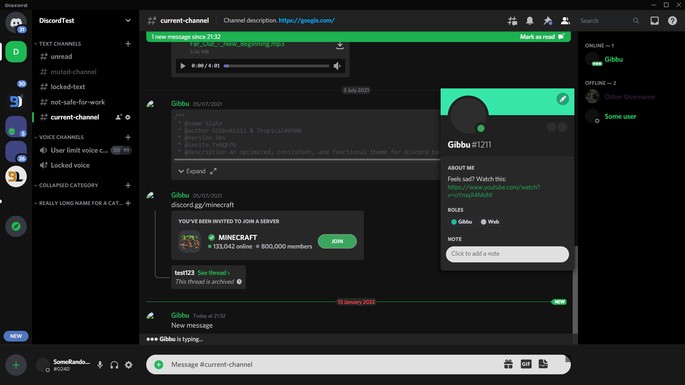This screenshot has height=385, width=685.
Task: Open Other Username in offline list
Action: pos(629,97)
